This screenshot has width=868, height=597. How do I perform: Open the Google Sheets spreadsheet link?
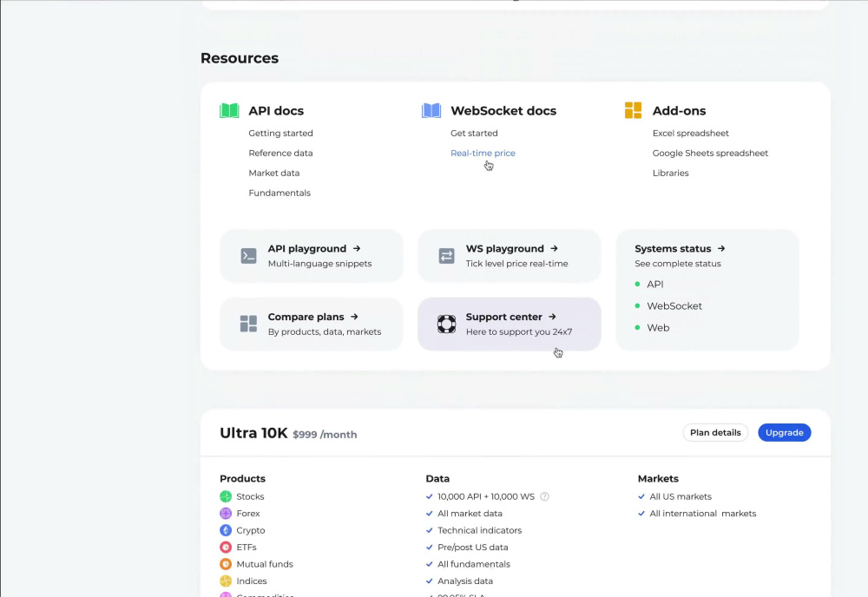(710, 154)
